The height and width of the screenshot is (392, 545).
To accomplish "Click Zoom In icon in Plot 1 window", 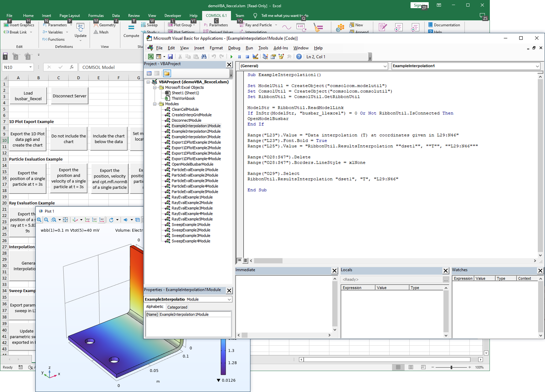I will pyautogui.click(x=39, y=220).
